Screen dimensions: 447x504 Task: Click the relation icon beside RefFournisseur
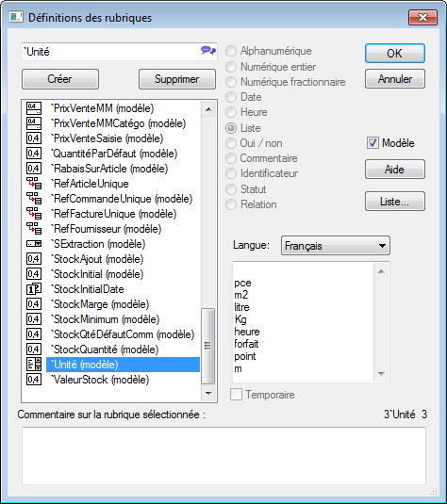coord(34,229)
